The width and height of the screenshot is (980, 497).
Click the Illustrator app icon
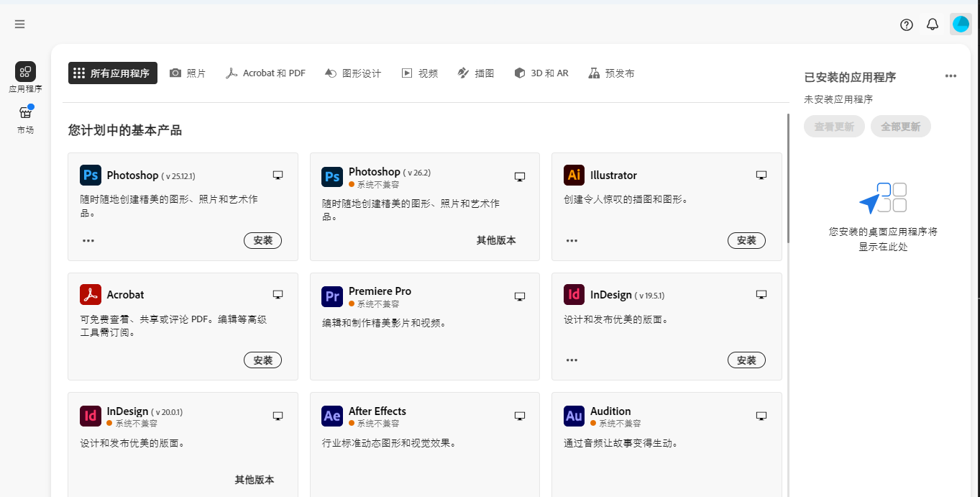click(574, 175)
